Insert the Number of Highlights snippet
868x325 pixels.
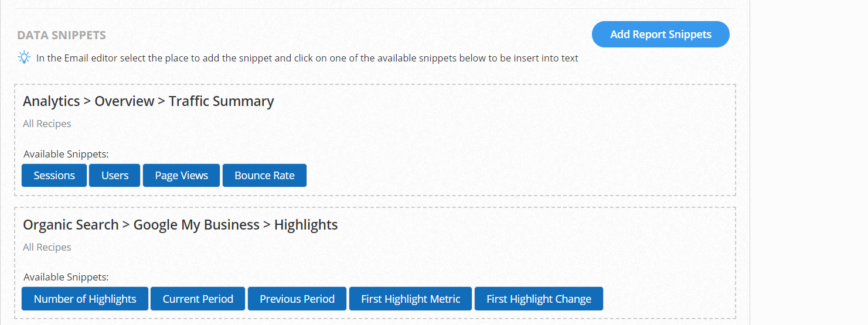85,299
